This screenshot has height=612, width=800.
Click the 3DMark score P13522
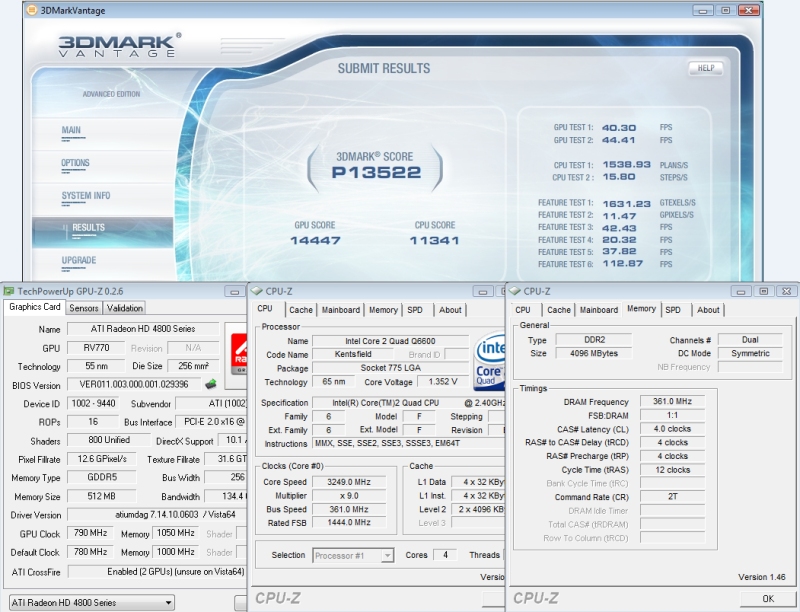tap(376, 172)
